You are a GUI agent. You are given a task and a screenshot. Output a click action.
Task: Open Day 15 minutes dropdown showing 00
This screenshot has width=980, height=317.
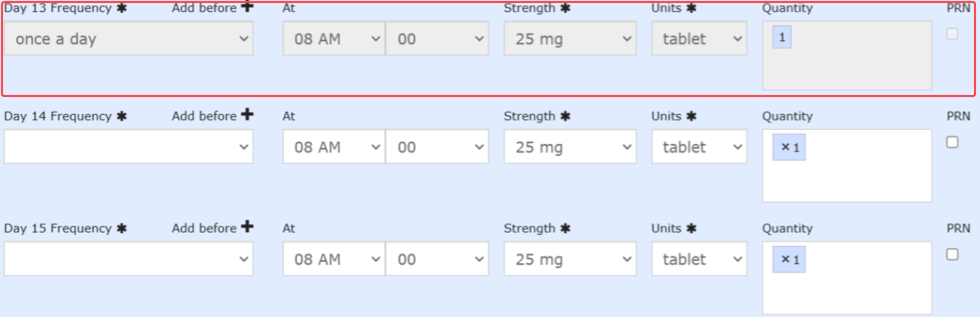pos(437,259)
